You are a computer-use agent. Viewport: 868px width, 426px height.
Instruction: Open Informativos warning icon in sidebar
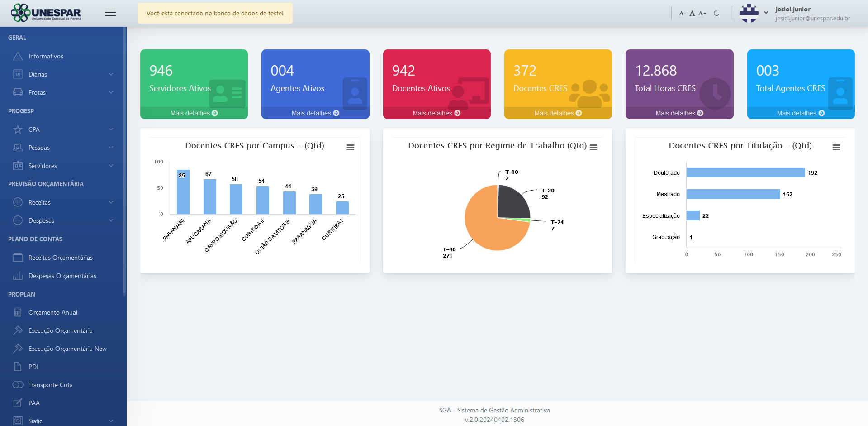[18, 56]
